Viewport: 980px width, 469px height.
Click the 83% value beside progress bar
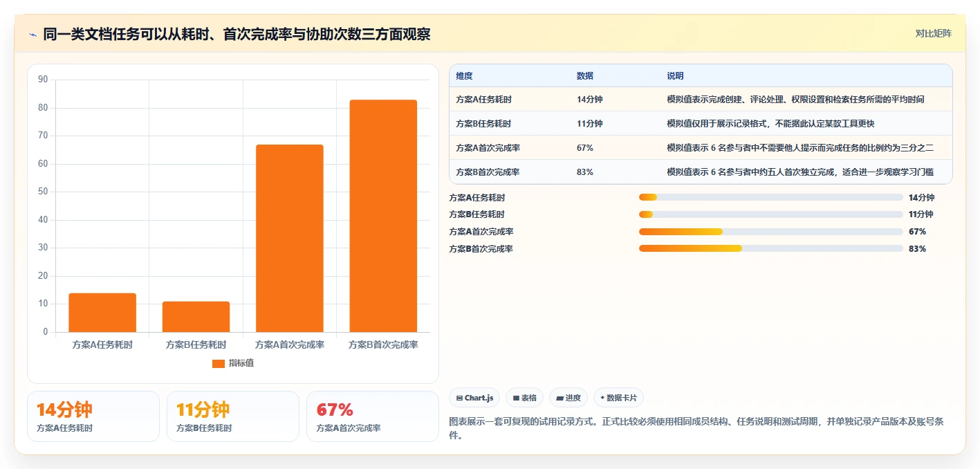(917, 249)
